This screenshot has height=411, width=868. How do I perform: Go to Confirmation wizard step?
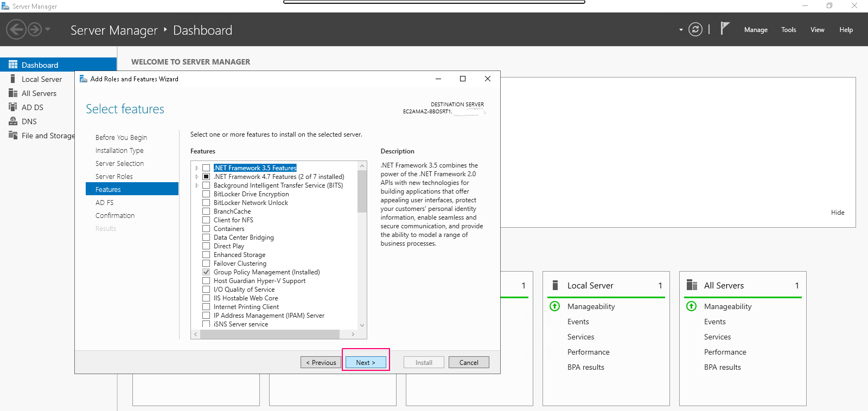click(x=115, y=215)
